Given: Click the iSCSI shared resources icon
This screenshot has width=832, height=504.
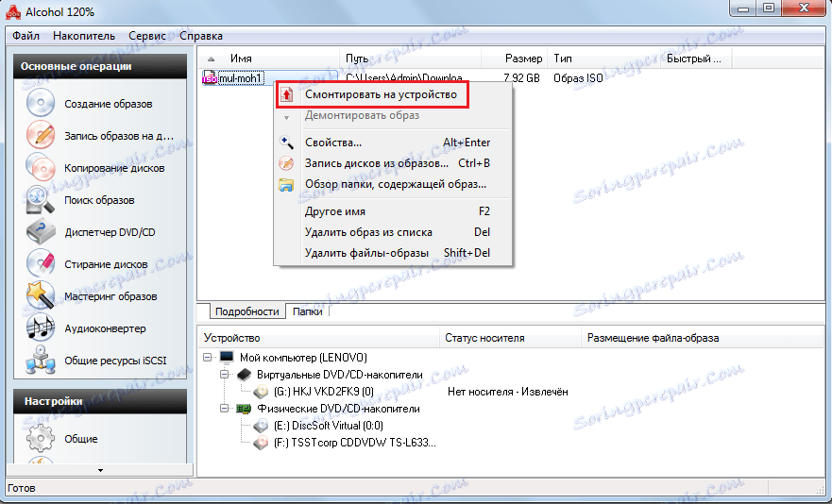Looking at the screenshot, I should 41,360.
